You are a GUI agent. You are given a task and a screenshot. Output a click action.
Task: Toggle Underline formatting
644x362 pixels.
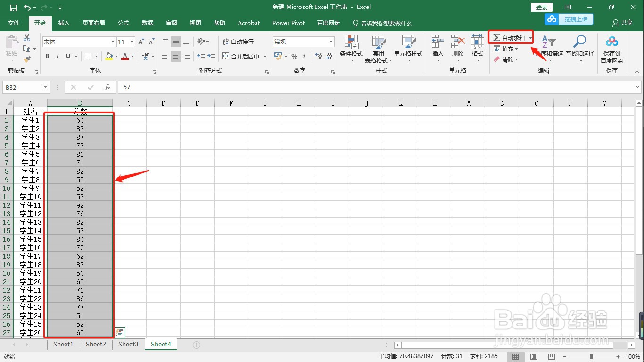tap(68, 56)
